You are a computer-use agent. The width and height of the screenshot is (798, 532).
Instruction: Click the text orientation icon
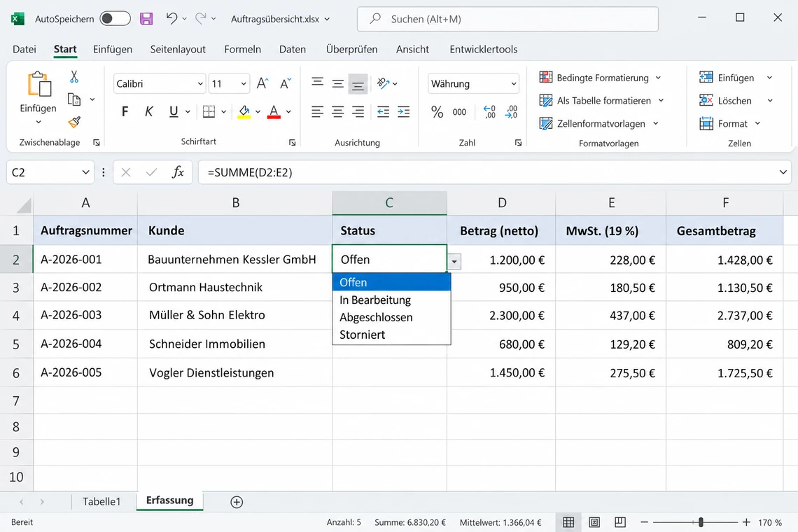(383, 83)
